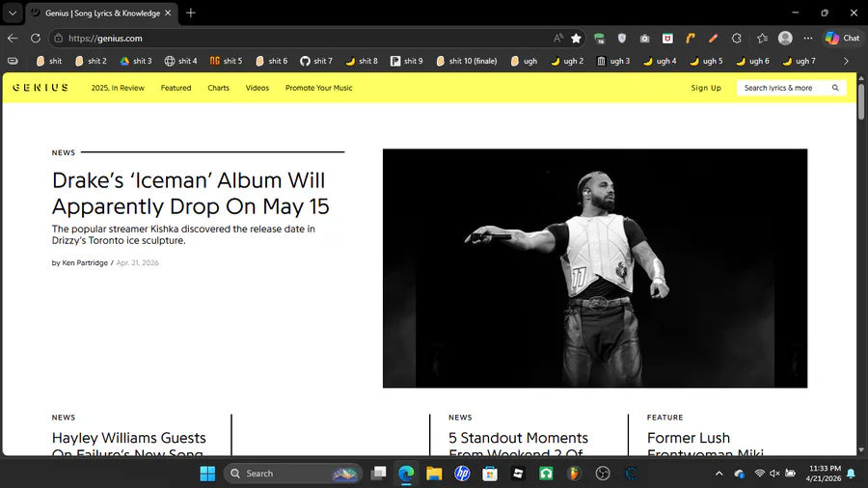
Task: Click the taskbar Search box
Action: (293, 474)
